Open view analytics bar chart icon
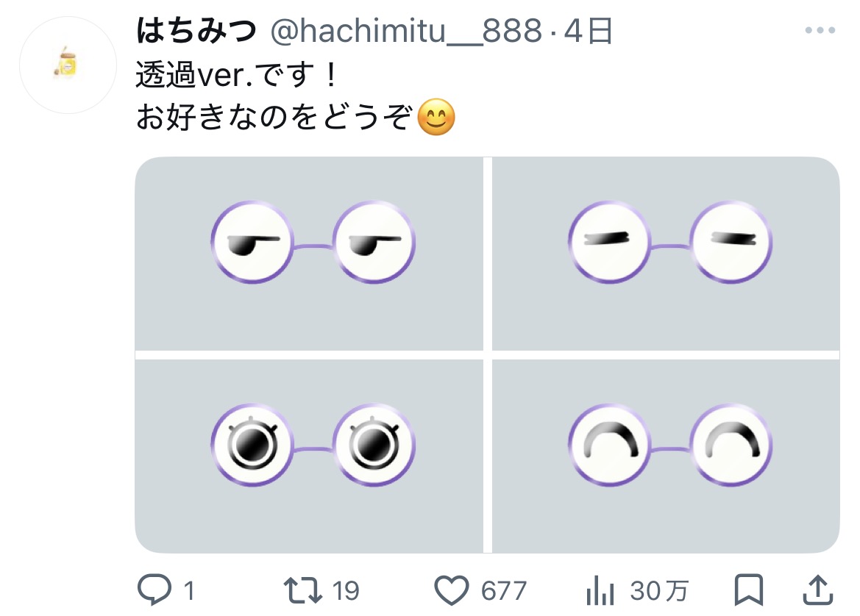 [x=600, y=590]
